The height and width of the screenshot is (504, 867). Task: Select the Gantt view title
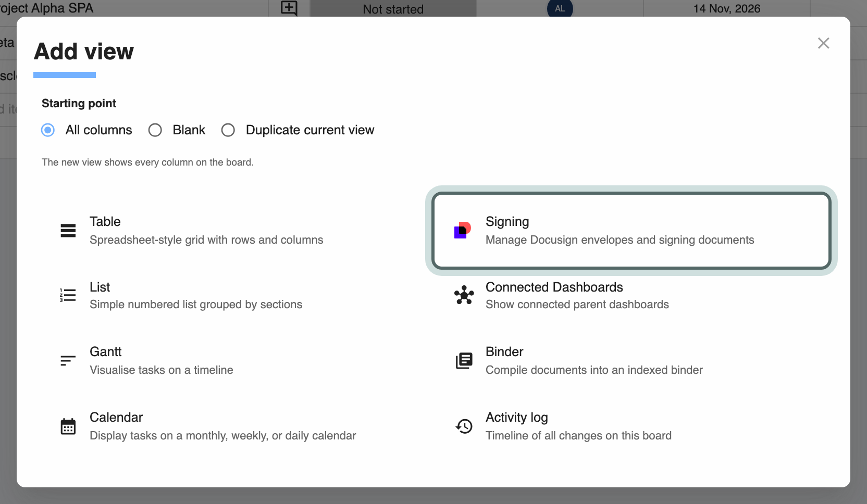(106, 352)
